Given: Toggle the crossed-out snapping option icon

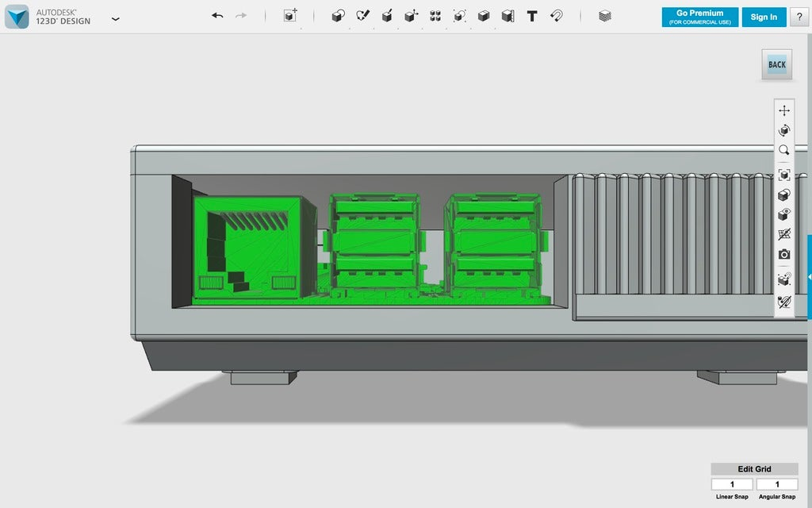Looking at the screenshot, I should pyautogui.click(x=784, y=301).
